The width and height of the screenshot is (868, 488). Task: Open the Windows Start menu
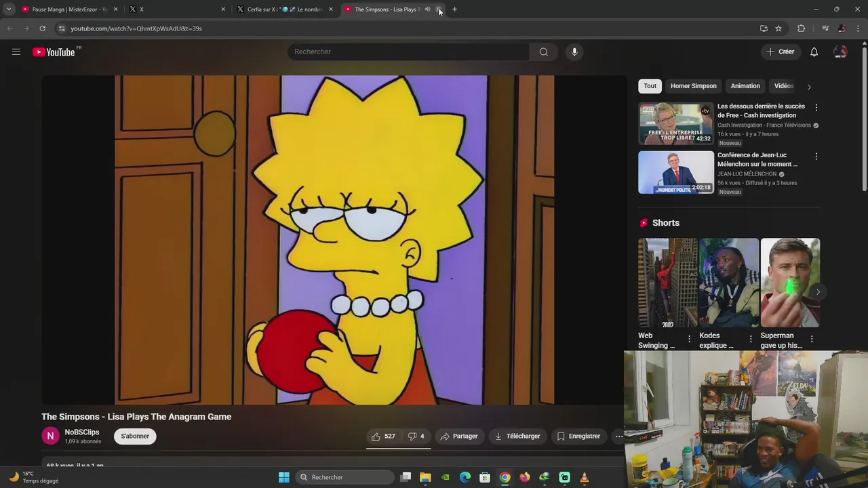[x=284, y=477]
